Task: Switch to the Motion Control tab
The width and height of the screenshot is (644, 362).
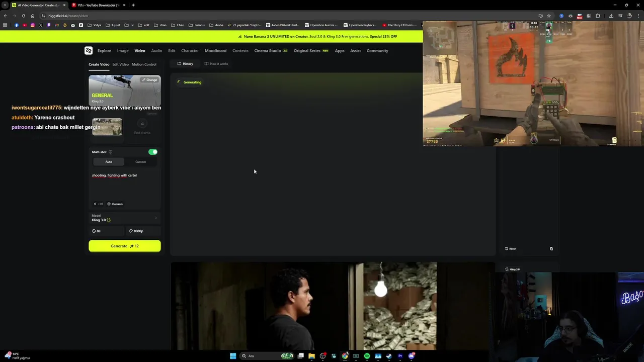Action: 144,64
